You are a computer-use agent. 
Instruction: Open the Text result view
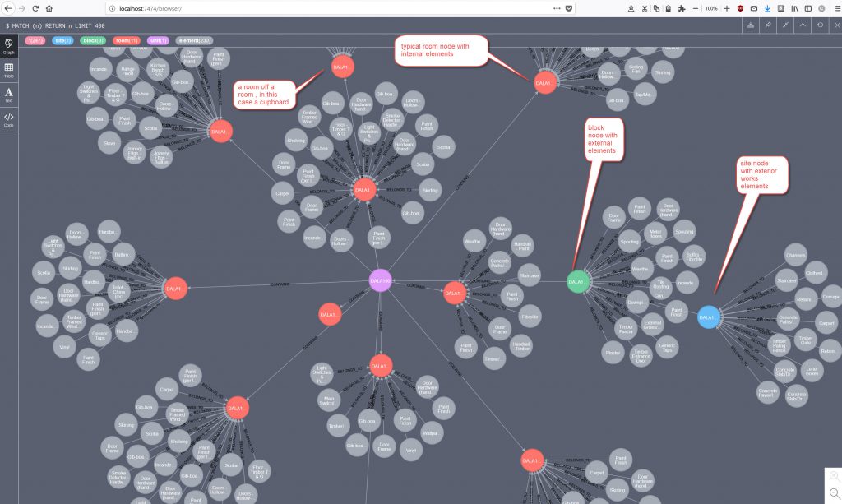pos(8,95)
